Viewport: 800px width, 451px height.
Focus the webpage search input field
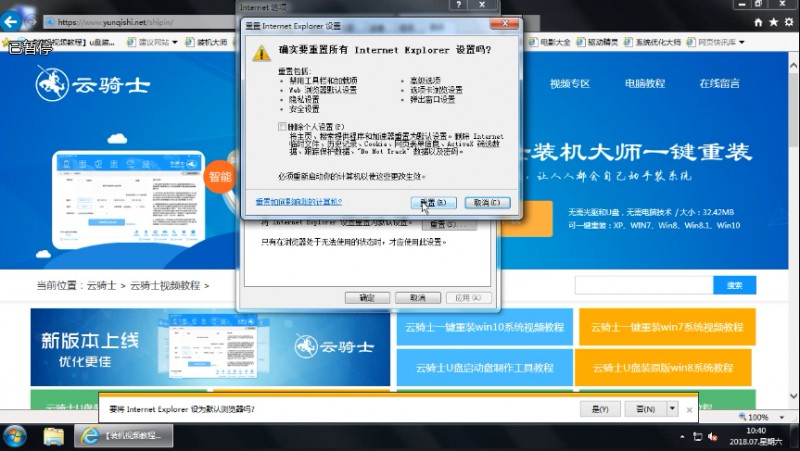644,285
